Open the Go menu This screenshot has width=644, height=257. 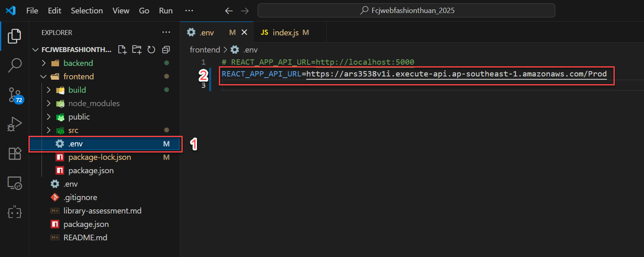(144, 11)
